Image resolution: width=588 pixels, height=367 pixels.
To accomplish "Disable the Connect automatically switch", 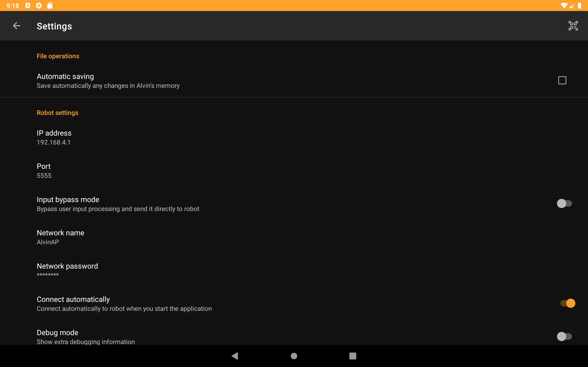I will click(567, 303).
